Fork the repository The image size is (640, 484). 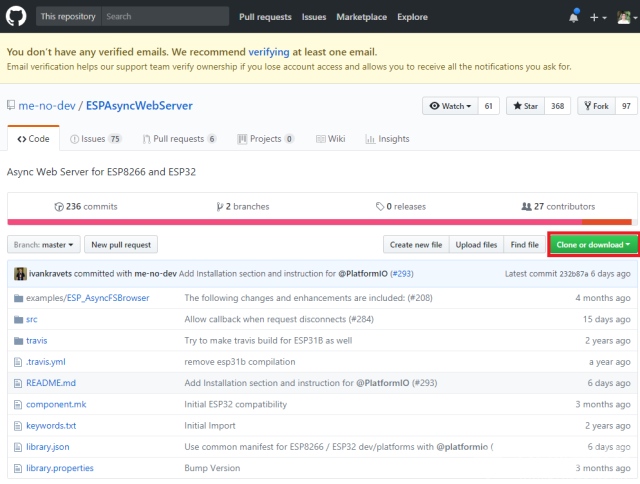[596, 106]
